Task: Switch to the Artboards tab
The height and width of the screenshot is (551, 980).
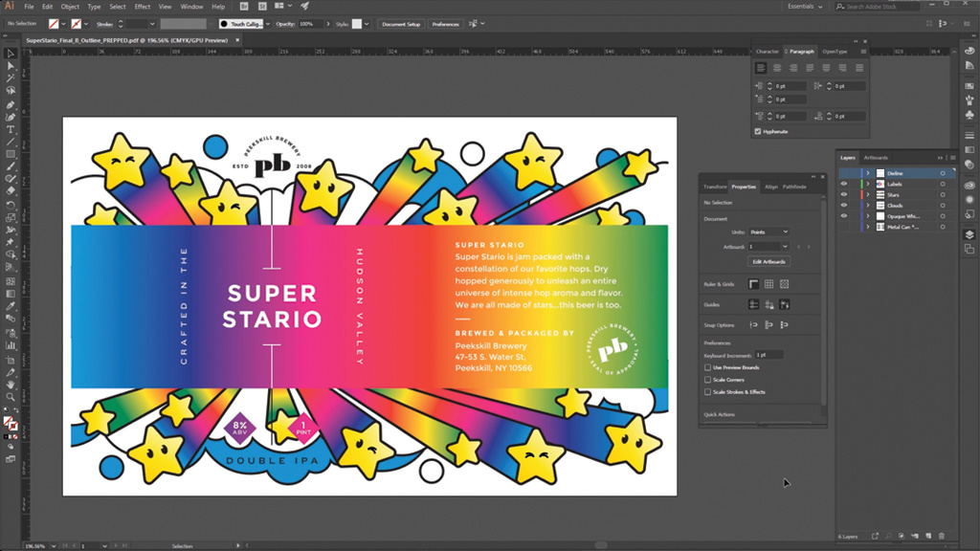Action: point(876,158)
